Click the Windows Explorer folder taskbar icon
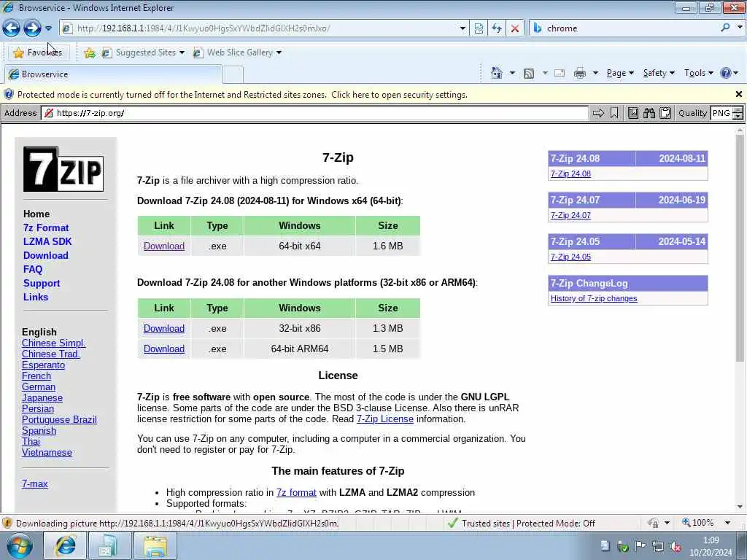 pyautogui.click(x=155, y=545)
